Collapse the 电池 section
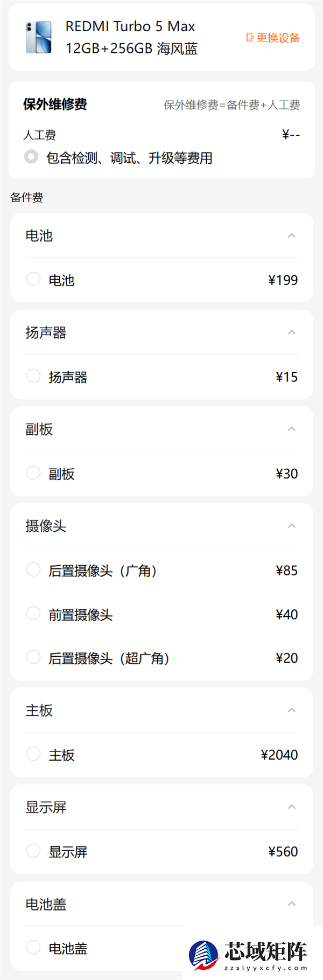The width and height of the screenshot is (323, 980). click(x=291, y=235)
